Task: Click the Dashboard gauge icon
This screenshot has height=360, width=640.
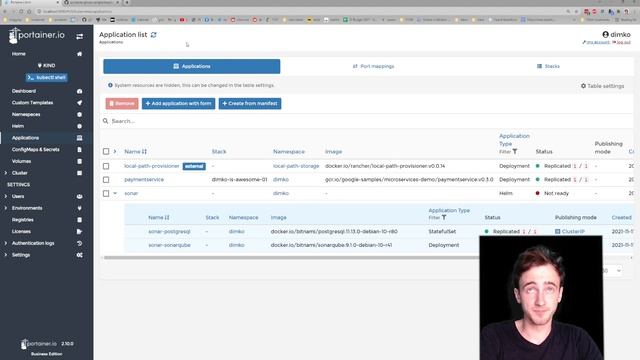Action: click(80, 91)
